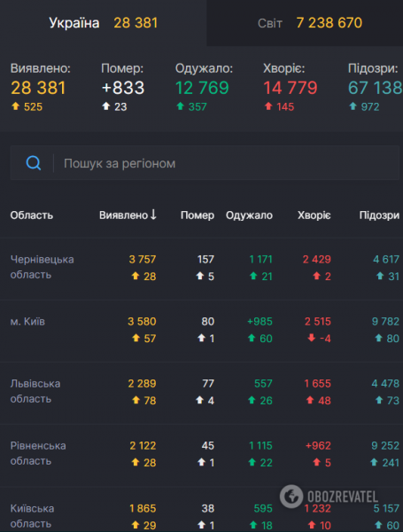Click the green arrow next to 357
The height and width of the screenshot is (532, 403).
click(181, 106)
